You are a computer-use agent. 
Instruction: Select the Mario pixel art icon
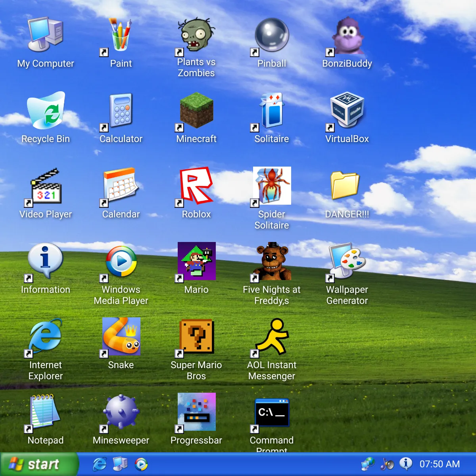pos(196,261)
